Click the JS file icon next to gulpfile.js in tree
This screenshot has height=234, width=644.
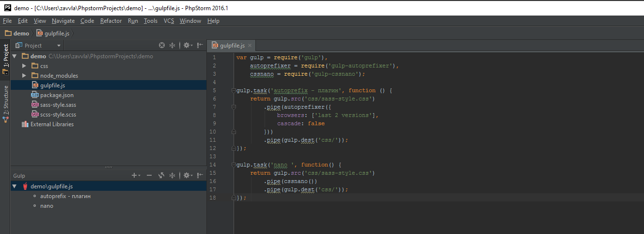pyautogui.click(x=35, y=85)
